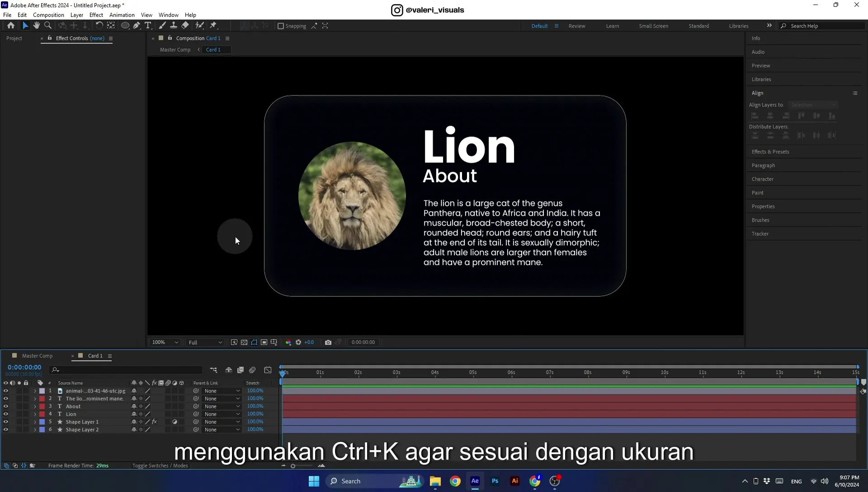868x492 pixels.
Task: Switch to the Project panel tab
Action: [x=14, y=38]
